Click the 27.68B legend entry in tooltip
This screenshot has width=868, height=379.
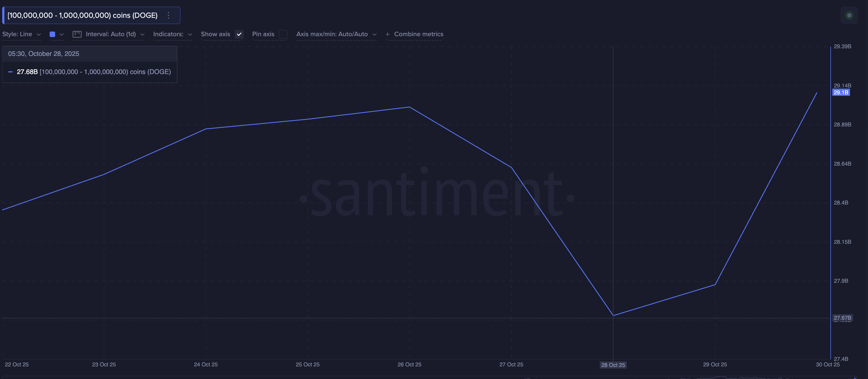tap(27, 72)
